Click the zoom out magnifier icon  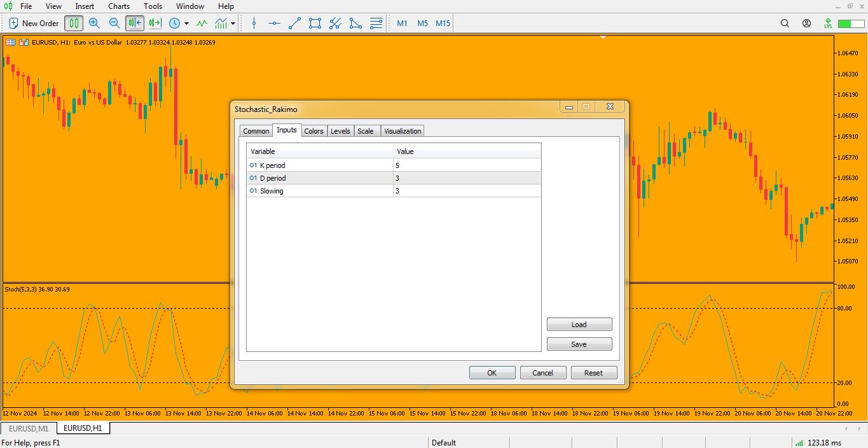[114, 24]
